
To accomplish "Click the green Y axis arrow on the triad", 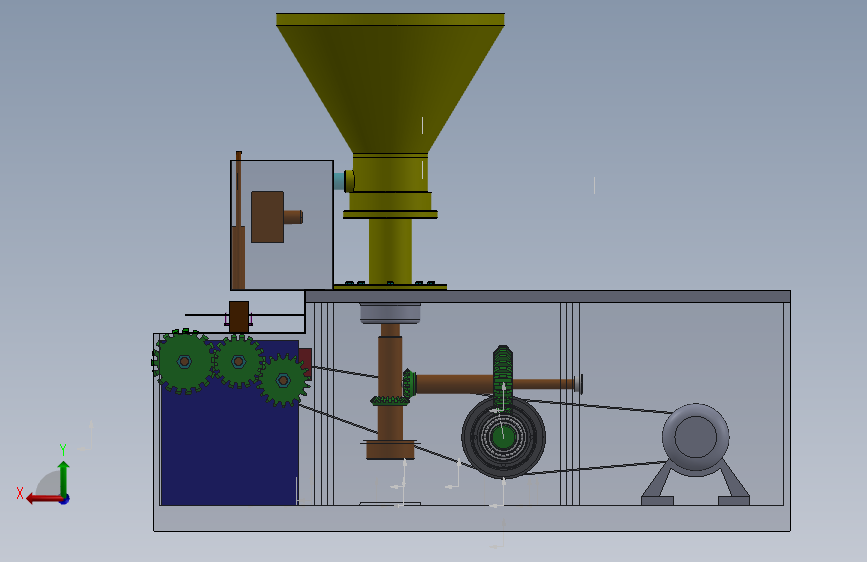I will tap(64, 478).
